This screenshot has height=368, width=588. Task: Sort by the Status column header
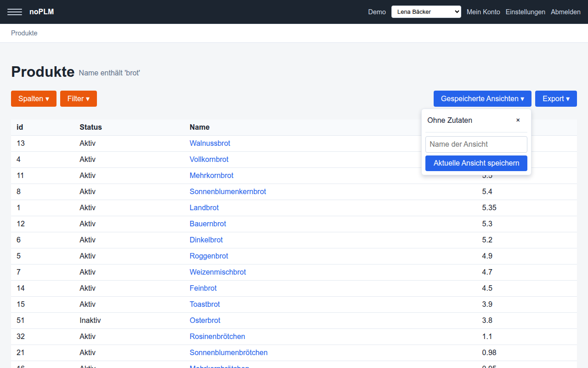click(x=90, y=127)
